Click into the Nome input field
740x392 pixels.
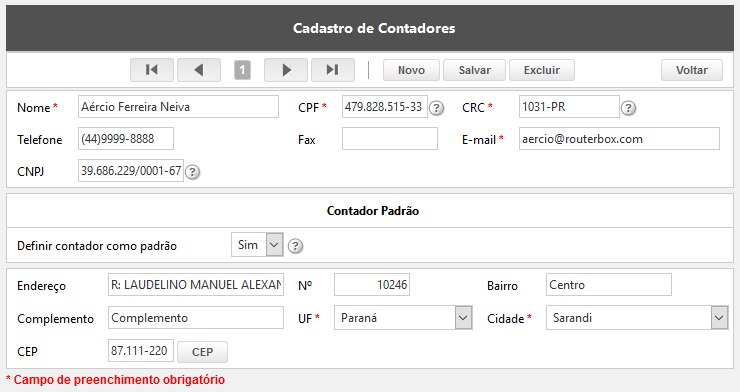click(x=178, y=107)
